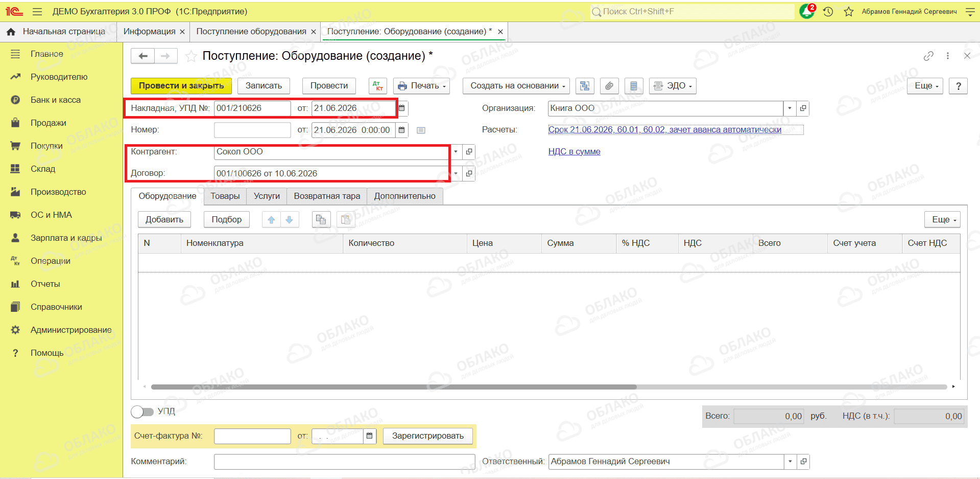Open the Печать dropdown
This screenshot has width=980, height=479.
(x=422, y=86)
